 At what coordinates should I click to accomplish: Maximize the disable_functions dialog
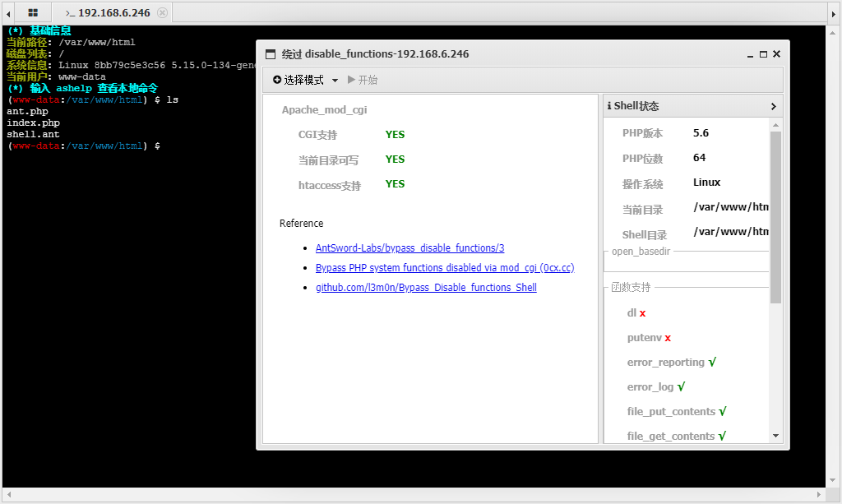(x=763, y=54)
